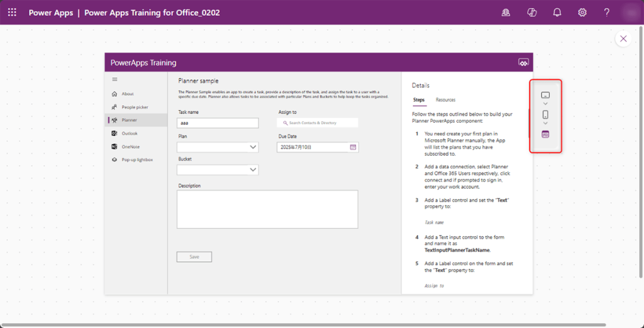The height and width of the screenshot is (328, 644).
Task: Open Pop-up lightbox sample
Action: point(136,159)
